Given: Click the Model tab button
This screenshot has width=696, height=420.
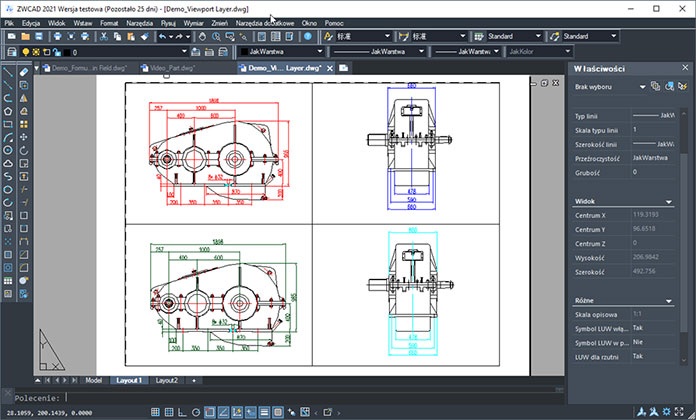Looking at the screenshot, I should (x=94, y=381).
